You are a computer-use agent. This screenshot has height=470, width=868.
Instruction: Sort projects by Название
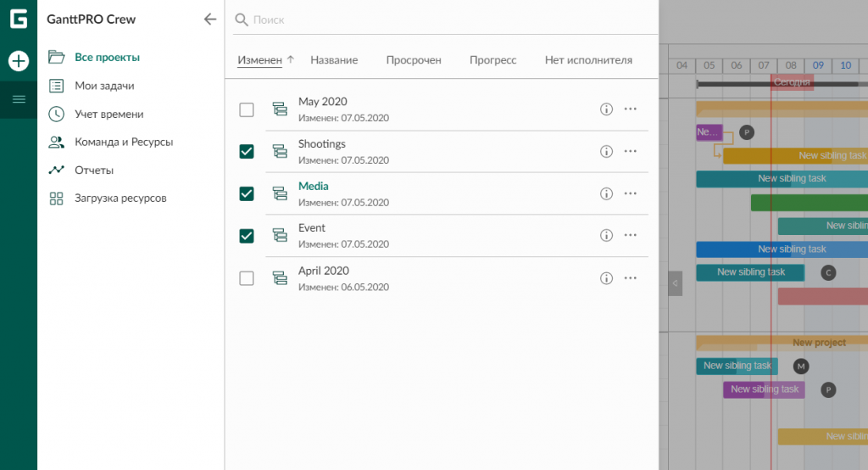tap(334, 60)
